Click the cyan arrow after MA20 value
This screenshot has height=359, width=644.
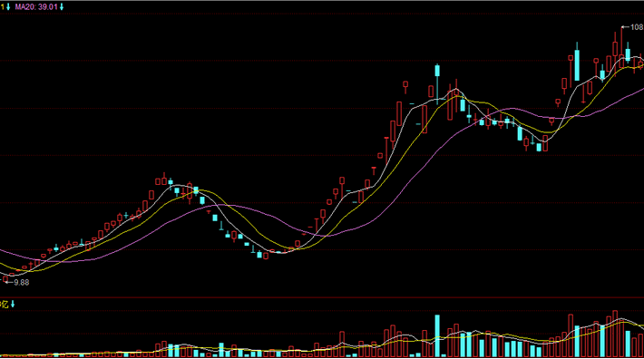(62, 7)
